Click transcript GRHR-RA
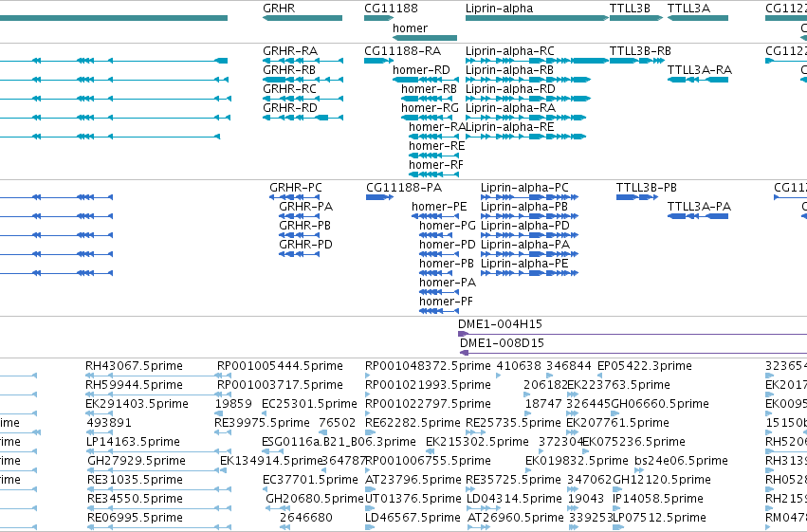The image size is (807, 532). point(290,51)
